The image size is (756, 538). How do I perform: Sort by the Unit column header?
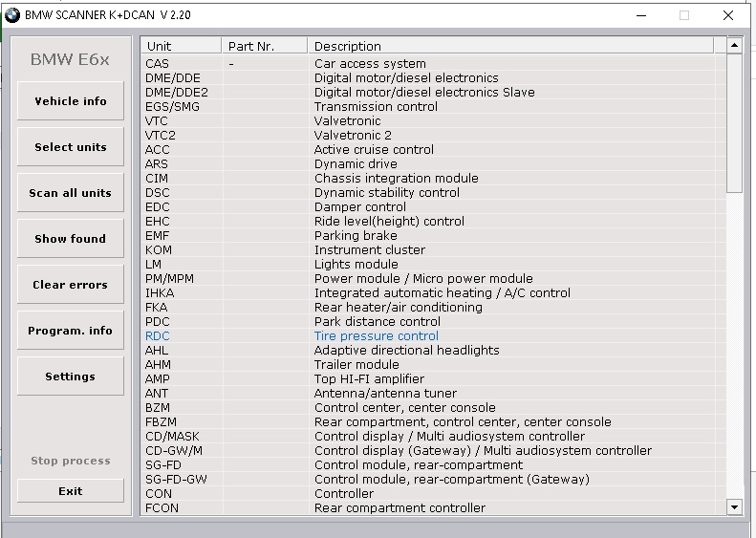[x=182, y=46]
